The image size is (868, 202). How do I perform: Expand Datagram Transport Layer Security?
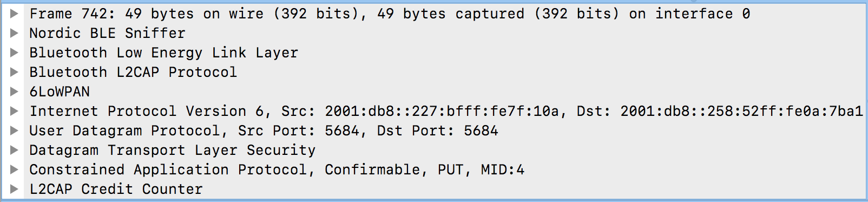15,150
